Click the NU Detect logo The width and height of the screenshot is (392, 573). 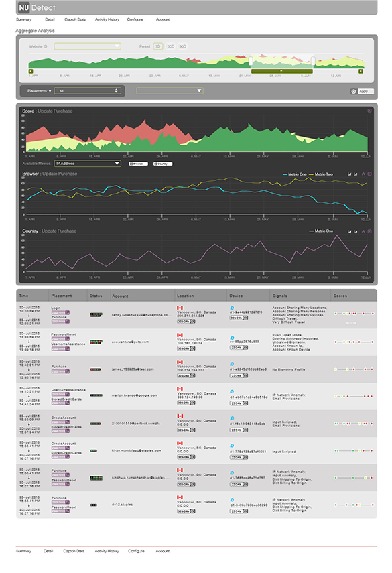tap(37, 7)
